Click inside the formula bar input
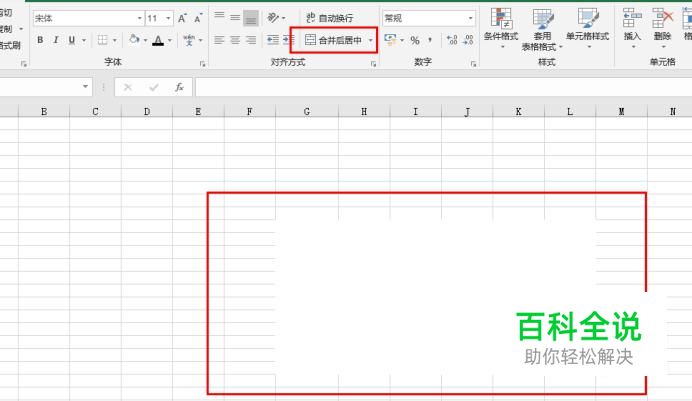Viewport: 692px width, 401px height. pyautogui.click(x=444, y=87)
